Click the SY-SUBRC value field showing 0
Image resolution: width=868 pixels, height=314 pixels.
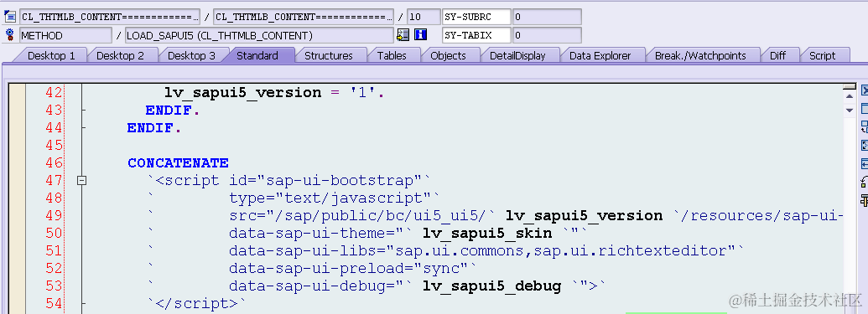547,17
